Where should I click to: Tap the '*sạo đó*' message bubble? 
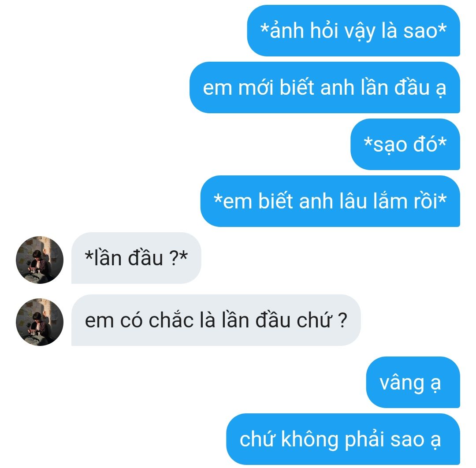[x=405, y=144]
